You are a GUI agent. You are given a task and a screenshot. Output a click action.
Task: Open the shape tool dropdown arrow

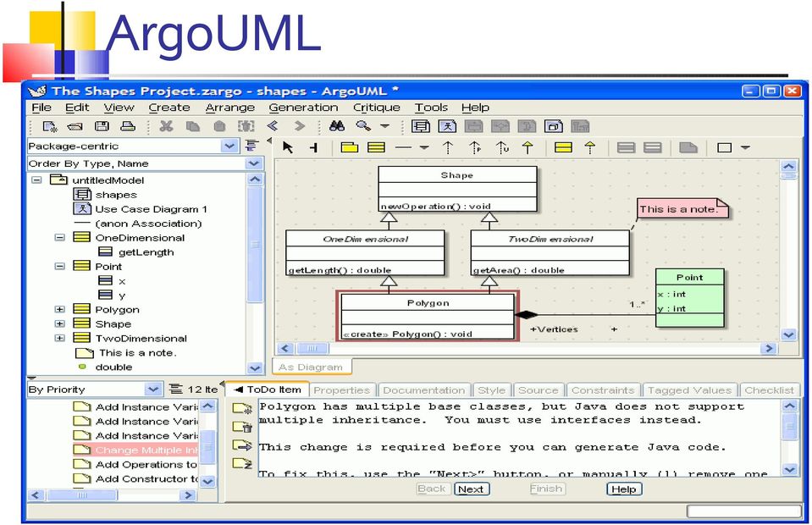[745, 147]
